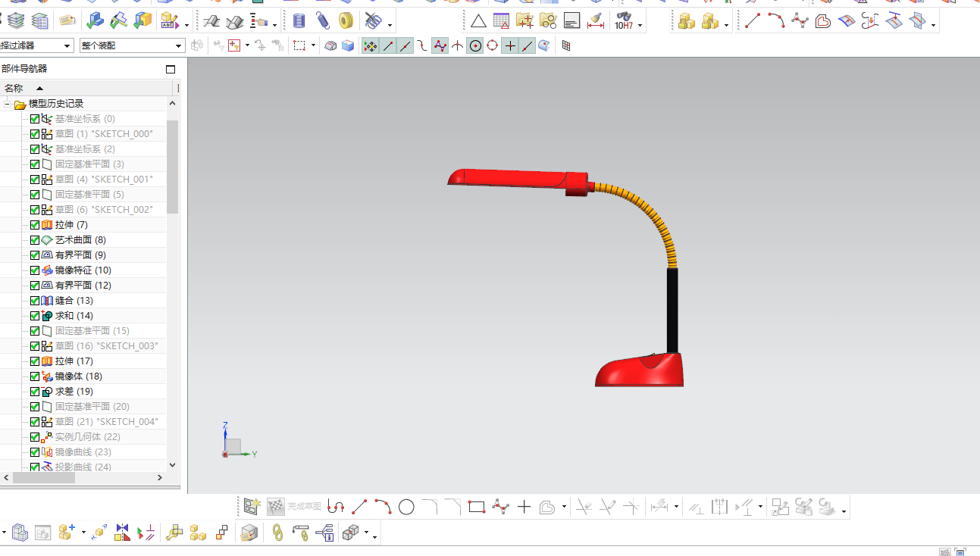Select the profile tool in sketch toolbar

(x=336, y=507)
